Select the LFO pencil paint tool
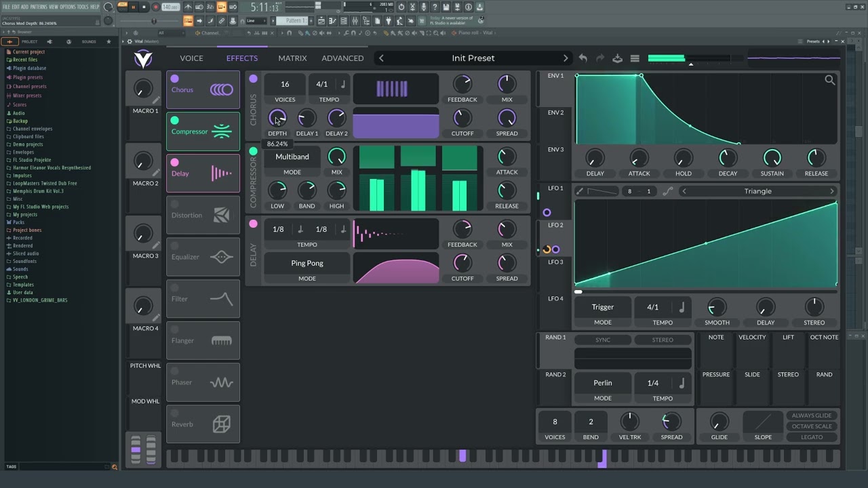Viewport: 868px width, 488px height. pyautogui.click(x=580, y=191)
